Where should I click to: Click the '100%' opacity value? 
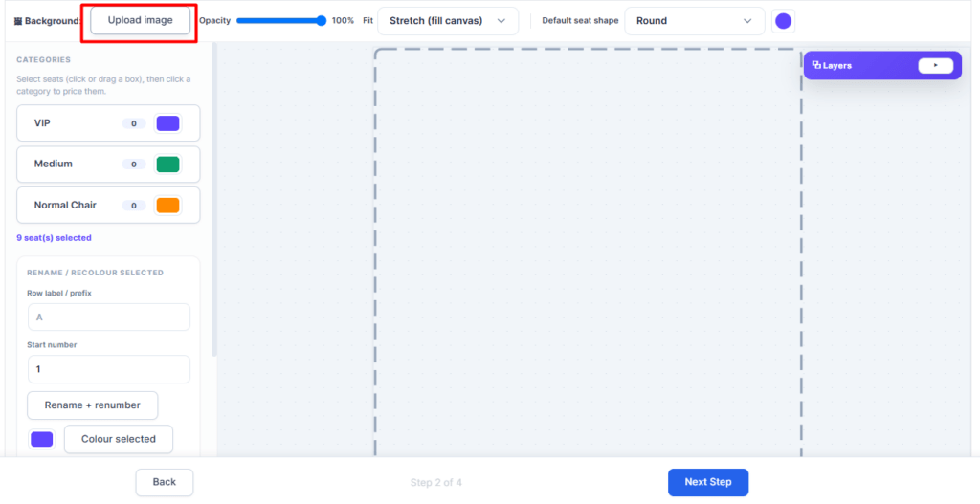(343, 21)
